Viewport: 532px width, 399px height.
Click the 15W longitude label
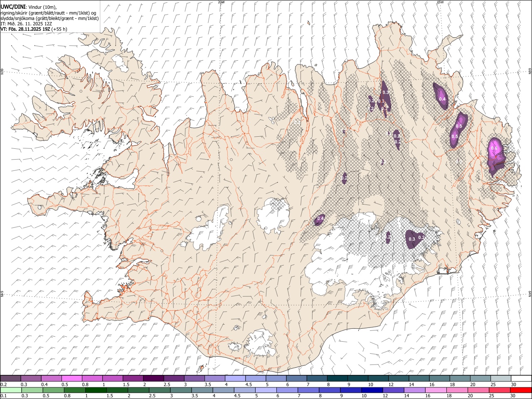point(440,2)
